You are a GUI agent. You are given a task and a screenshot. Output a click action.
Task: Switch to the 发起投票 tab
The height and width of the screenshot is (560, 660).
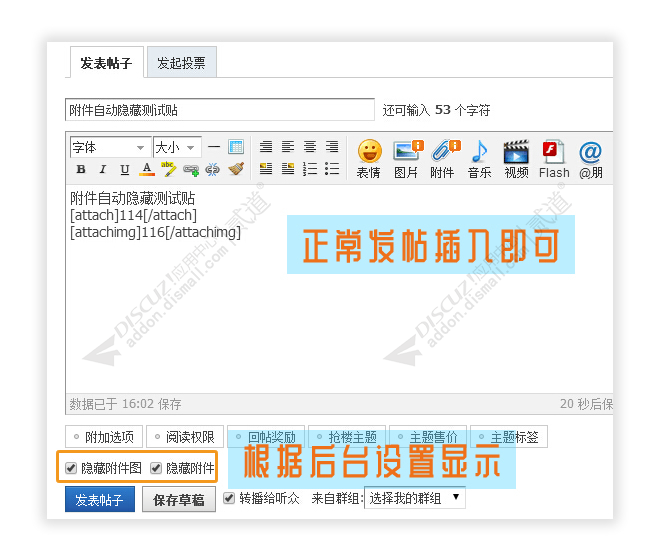coord(182,63)
